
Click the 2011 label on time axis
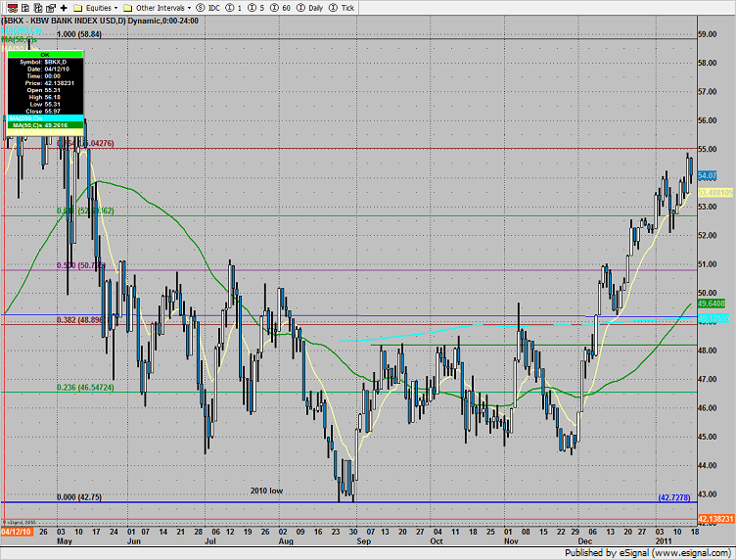coord(664,541)
